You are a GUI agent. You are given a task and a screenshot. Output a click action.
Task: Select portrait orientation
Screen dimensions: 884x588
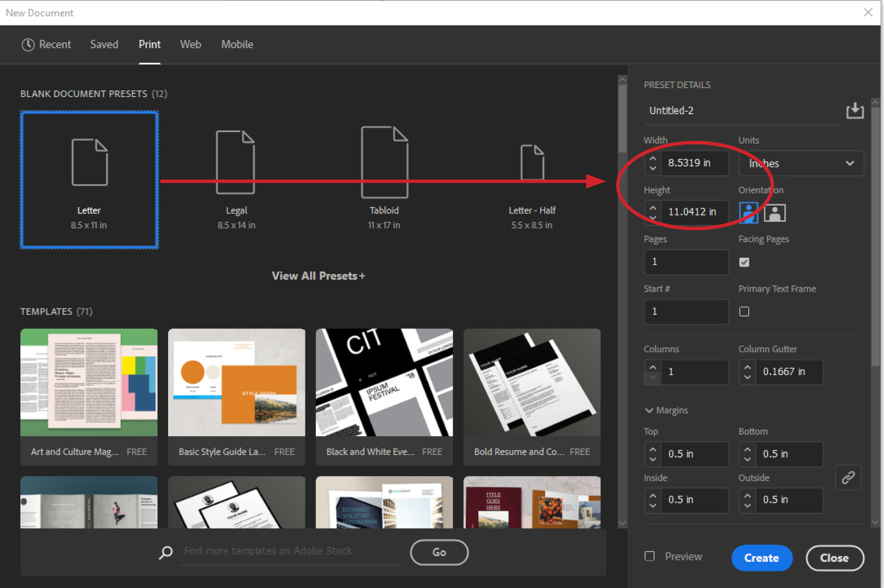point(748,212)
